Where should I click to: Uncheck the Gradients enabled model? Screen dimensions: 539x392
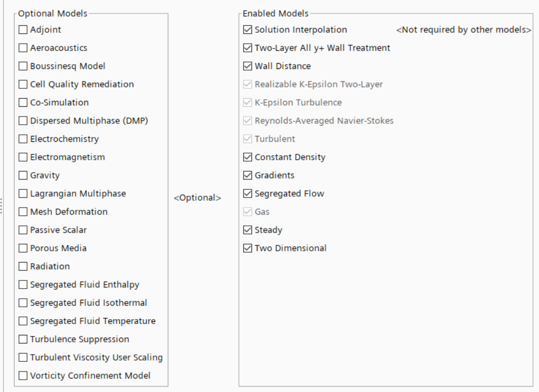(248, 176)
